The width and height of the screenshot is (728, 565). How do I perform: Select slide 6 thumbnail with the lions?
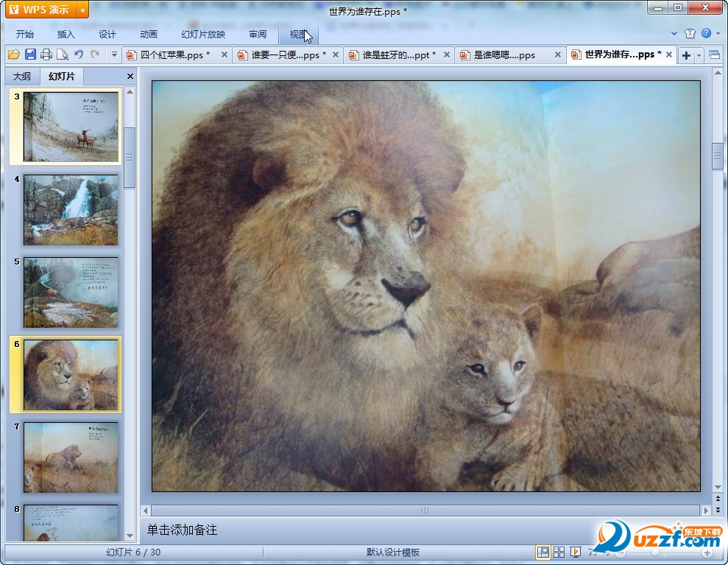click(71, 375)
